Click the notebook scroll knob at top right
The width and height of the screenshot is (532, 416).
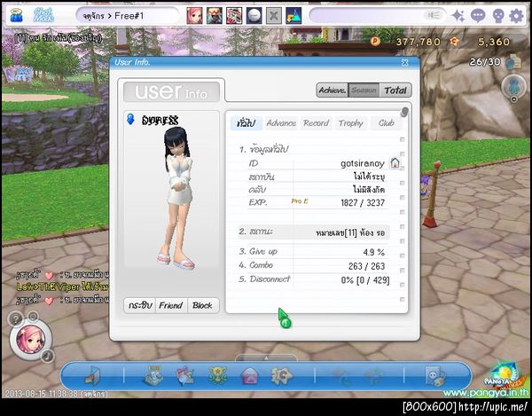pos(404,112)
